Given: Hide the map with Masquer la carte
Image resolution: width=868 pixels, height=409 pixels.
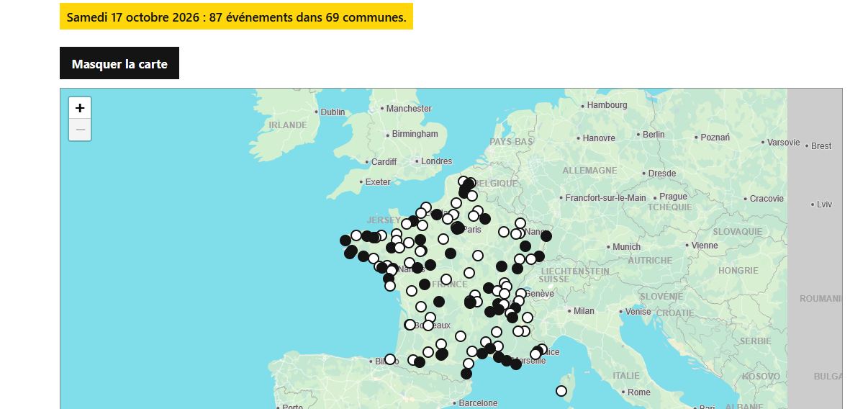Looking at the screenshot, I should [x=119, y=63].
